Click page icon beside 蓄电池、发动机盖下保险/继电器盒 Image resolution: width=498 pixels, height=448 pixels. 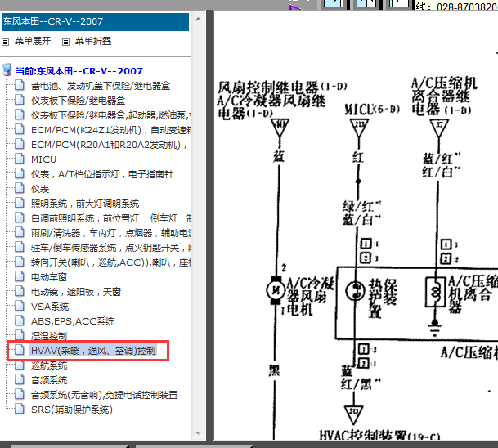(x=20, y=85)
